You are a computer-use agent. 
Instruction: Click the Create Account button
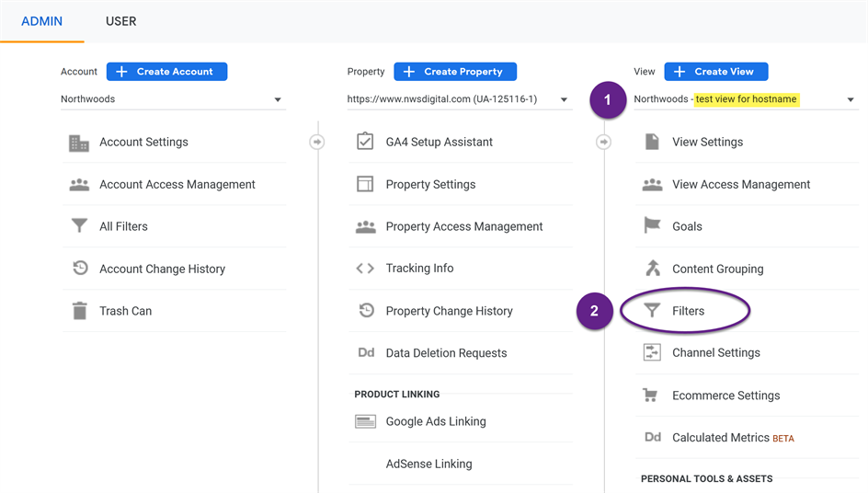click(166, 72)
